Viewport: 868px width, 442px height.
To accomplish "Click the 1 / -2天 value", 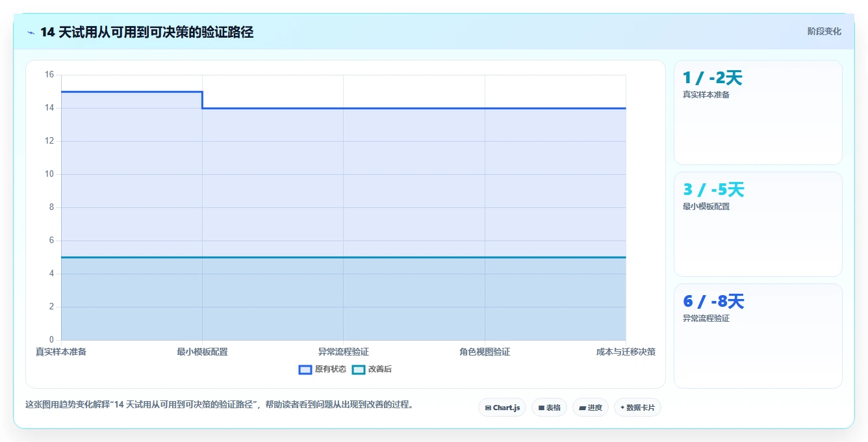I will pos(712,78).
